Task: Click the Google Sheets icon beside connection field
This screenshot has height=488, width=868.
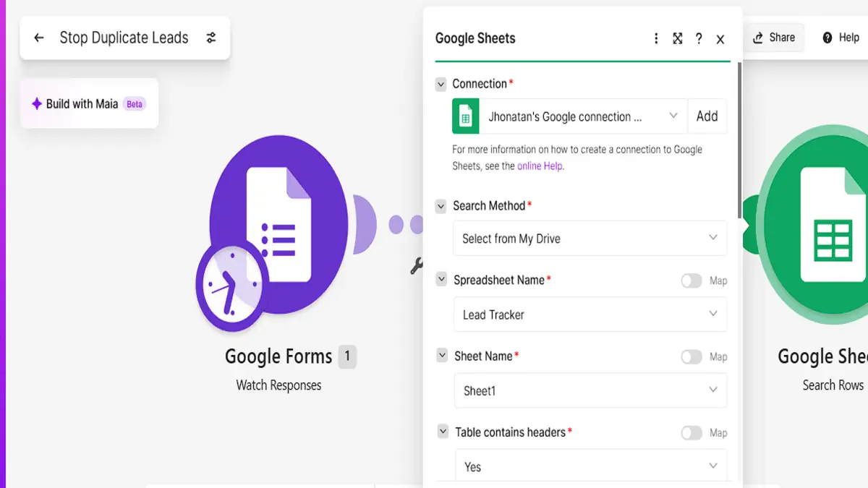Action: (466, 116)
